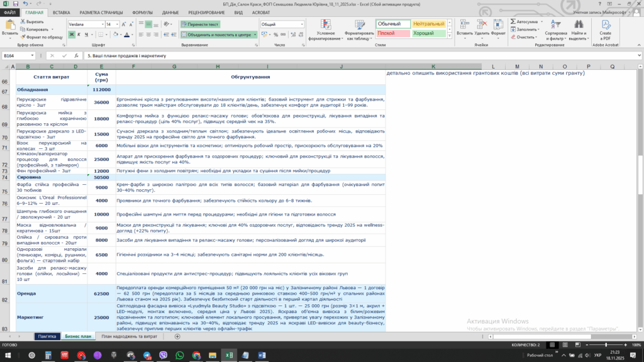Viewport: 644px width, 362px height.
Task: Click the Save icon in quick access toolbar
Action: [x=16, y=4]
